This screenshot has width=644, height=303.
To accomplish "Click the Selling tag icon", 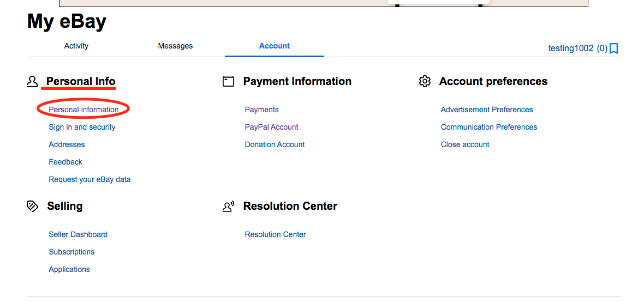I will point(32,206).
